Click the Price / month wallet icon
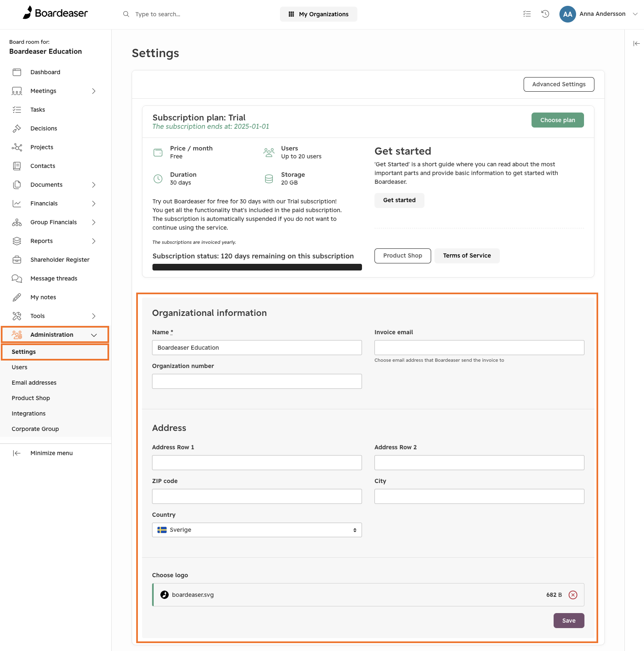Viewport: 644px width, 651px height. (158, 153)
